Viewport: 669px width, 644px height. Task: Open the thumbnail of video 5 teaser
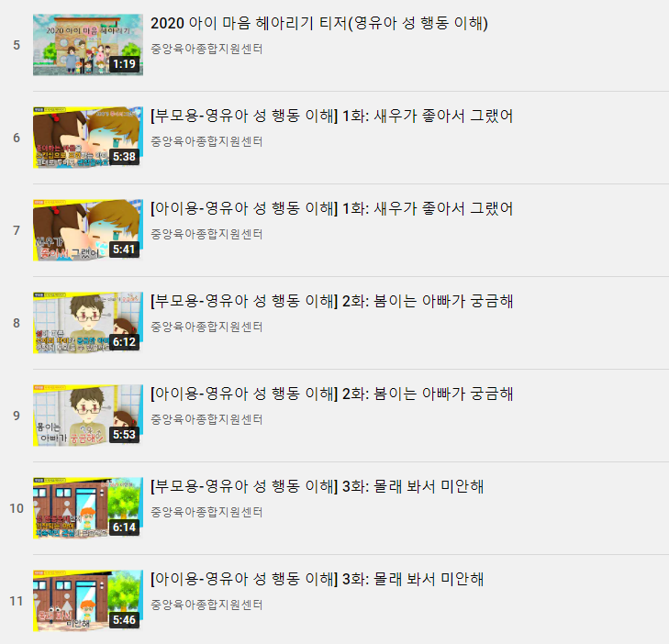(x=88, y=45)
